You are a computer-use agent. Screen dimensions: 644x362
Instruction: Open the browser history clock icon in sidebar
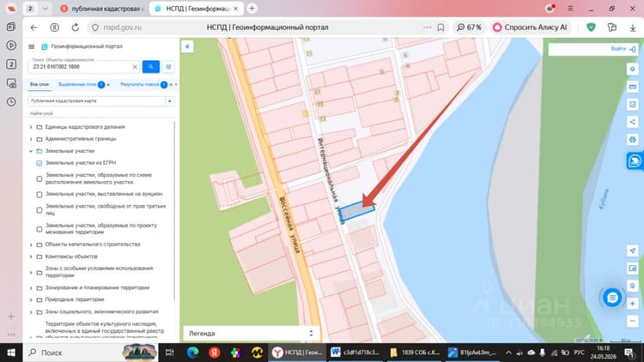(11, 102)
